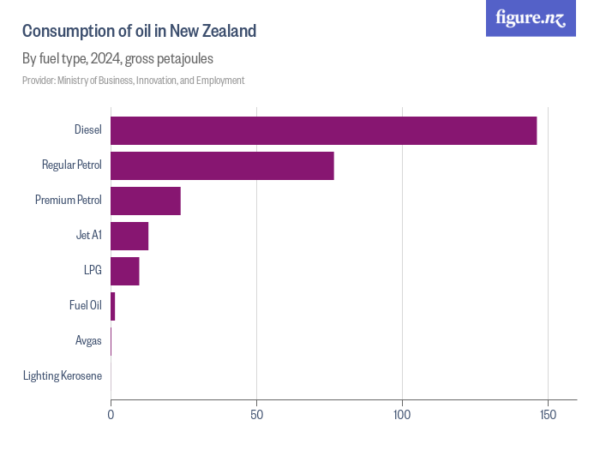Select the Diesel bar
The width and height of the screenshot is (600, 450).
pyautogui.click(x=324, y=130)
